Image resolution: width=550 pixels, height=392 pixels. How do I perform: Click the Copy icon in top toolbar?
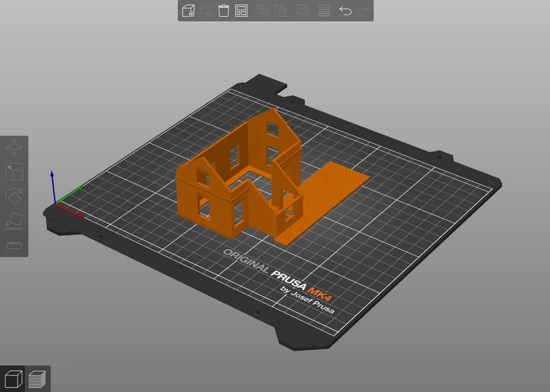point(263,11)
